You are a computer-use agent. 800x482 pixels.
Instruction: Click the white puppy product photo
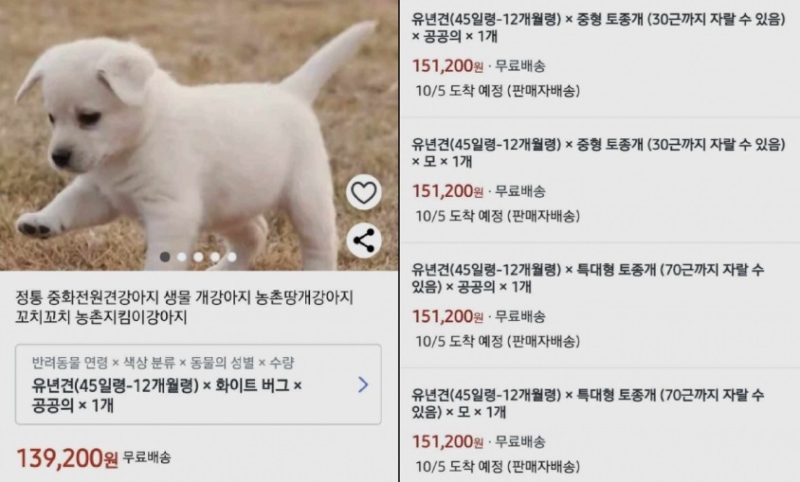[x=198, y=135]
